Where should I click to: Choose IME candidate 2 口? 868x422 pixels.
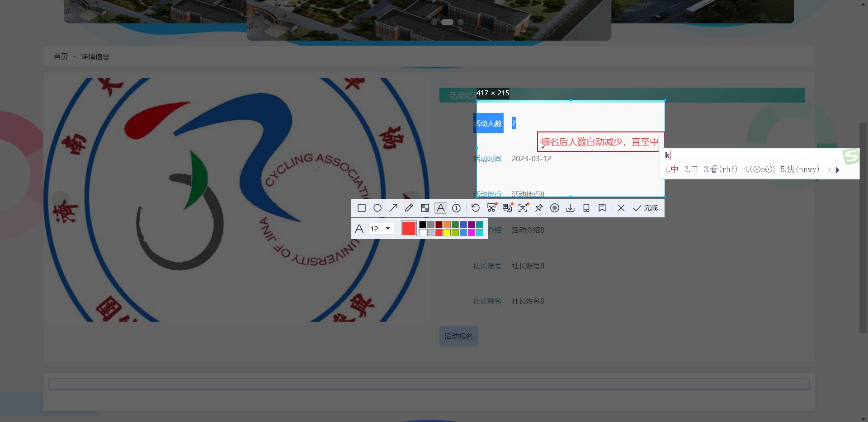(x=691, y=169)
